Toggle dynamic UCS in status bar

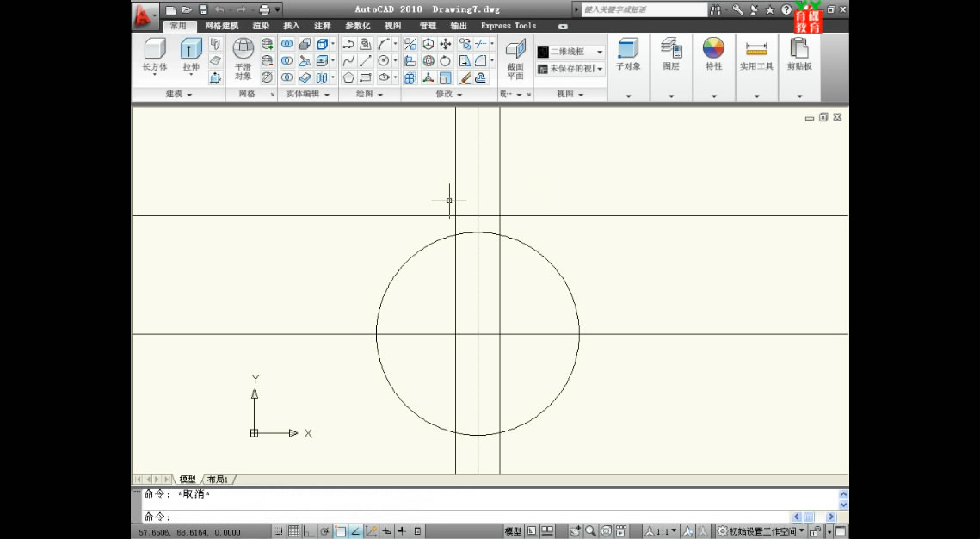[371, 531]
